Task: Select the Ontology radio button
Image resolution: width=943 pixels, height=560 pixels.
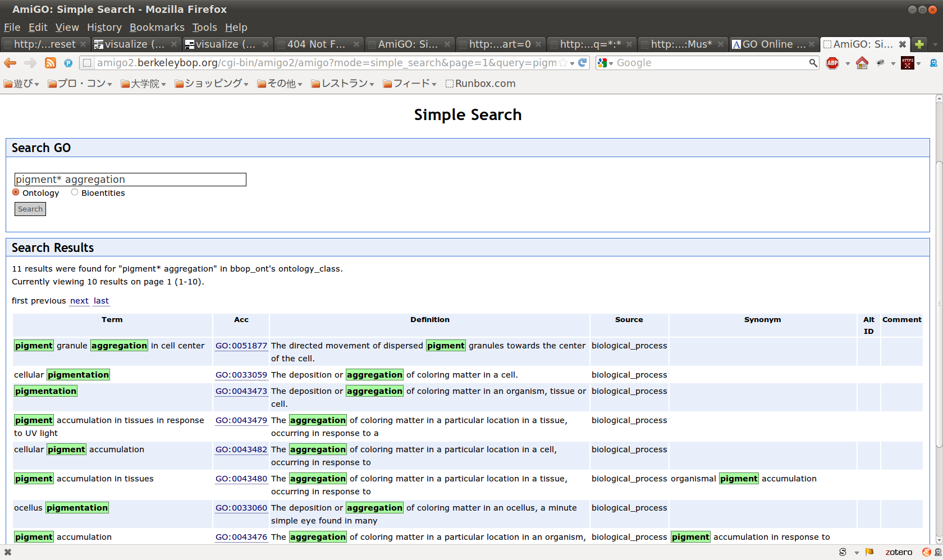Action: click(16, 192)
